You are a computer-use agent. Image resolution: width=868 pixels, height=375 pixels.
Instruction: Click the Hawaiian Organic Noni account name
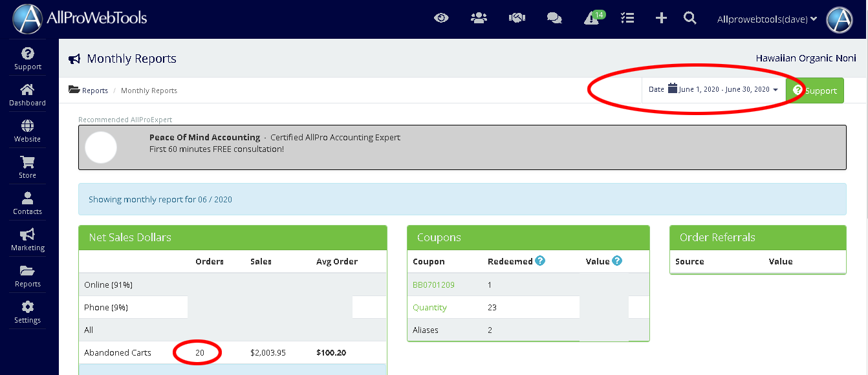click(806, 58)
